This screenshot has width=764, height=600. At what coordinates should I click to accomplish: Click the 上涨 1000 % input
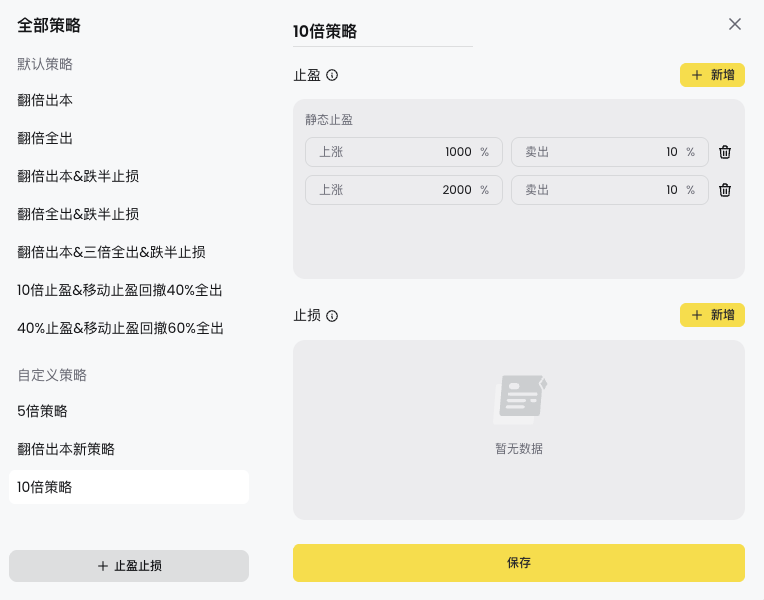[x=403, y=152]
